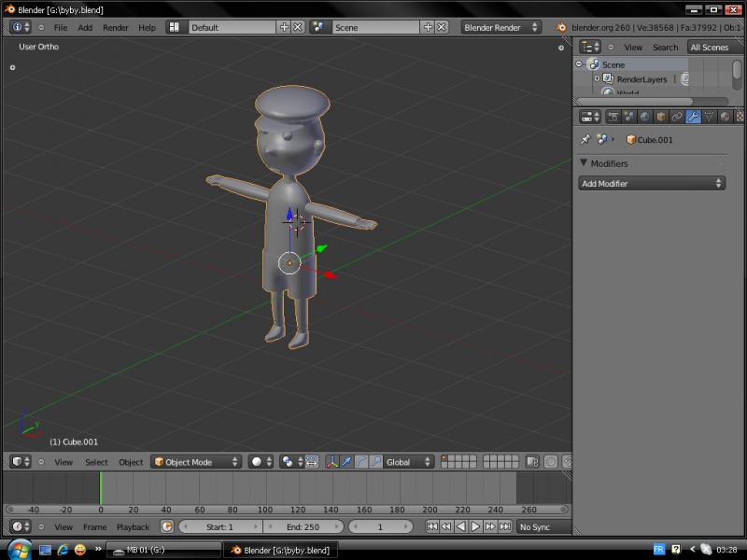Screen dimensions: 747x560
Task: Open the Help menu
Action: coord(147,28)
